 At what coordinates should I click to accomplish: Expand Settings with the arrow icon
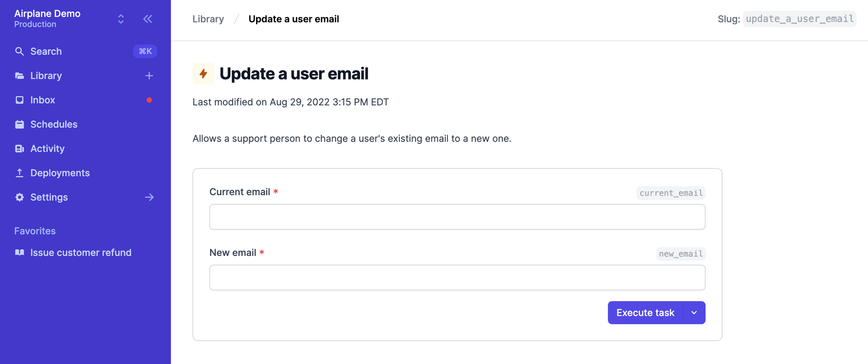(x=149, y=197)
